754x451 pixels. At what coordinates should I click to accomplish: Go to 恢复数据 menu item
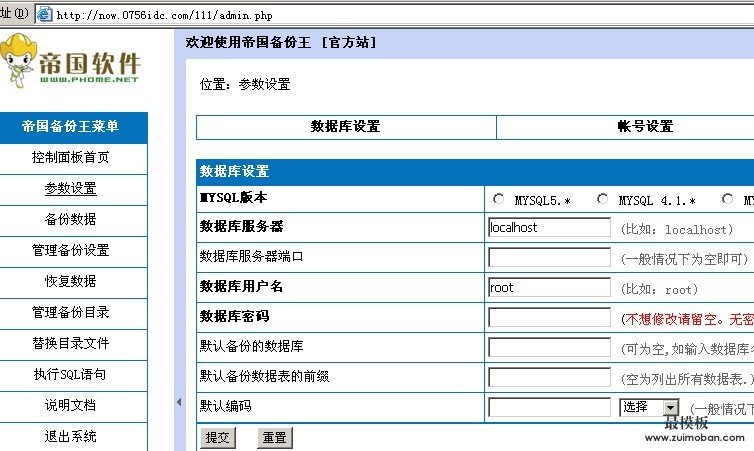71,281
